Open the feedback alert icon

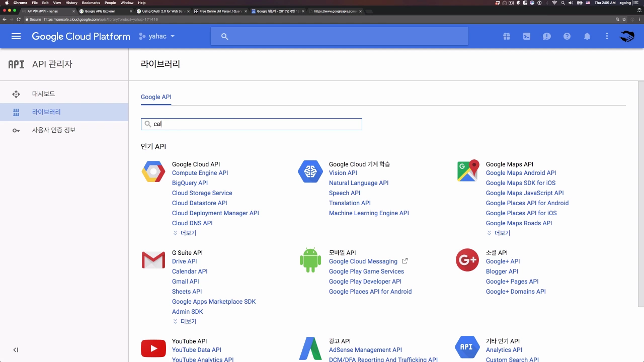tap(546, 36)
